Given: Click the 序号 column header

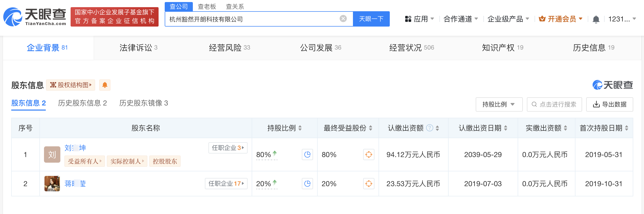Looking at the screenshot, I should point(25,128).
